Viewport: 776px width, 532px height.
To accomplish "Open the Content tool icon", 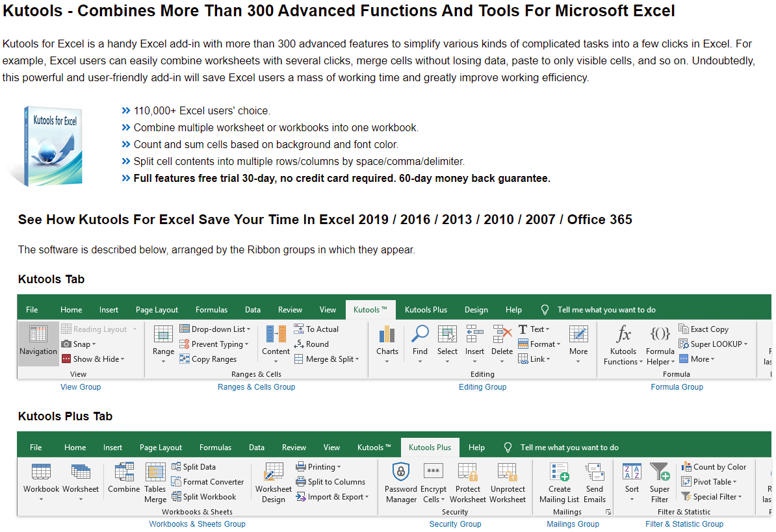I will tap(276, 335).
